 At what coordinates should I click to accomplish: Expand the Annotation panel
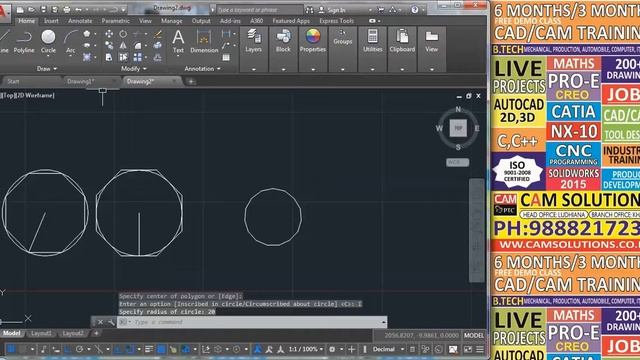point(202,69)
